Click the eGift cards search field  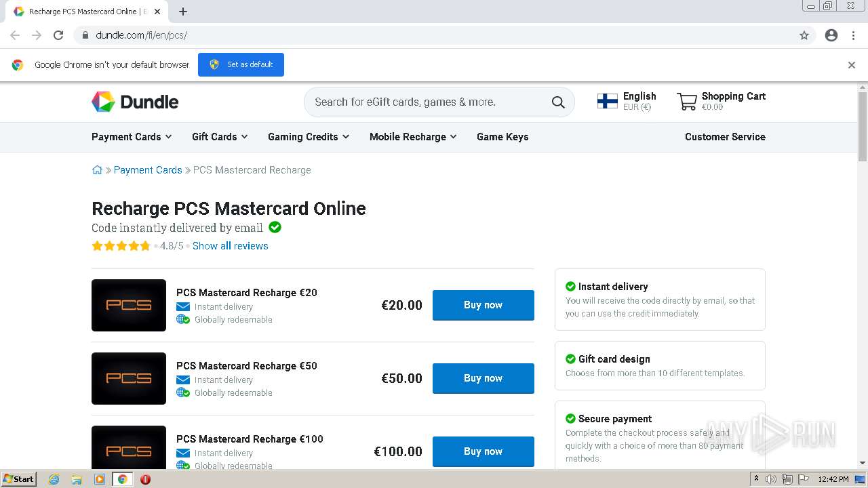pos(427,102)
